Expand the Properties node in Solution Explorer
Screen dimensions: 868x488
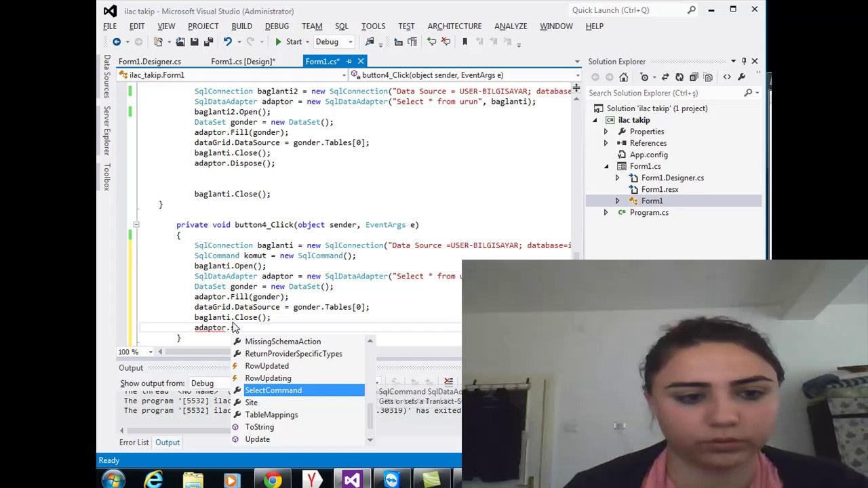[606, 131]
